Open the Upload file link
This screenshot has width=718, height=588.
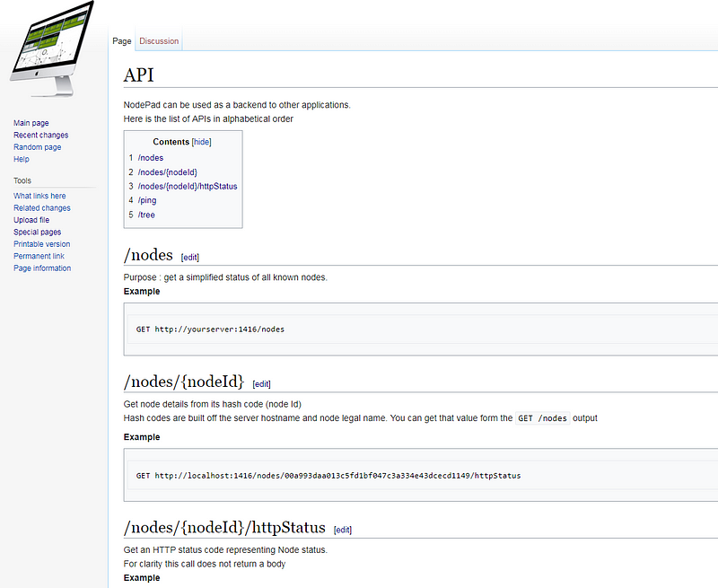pos(31,220)
